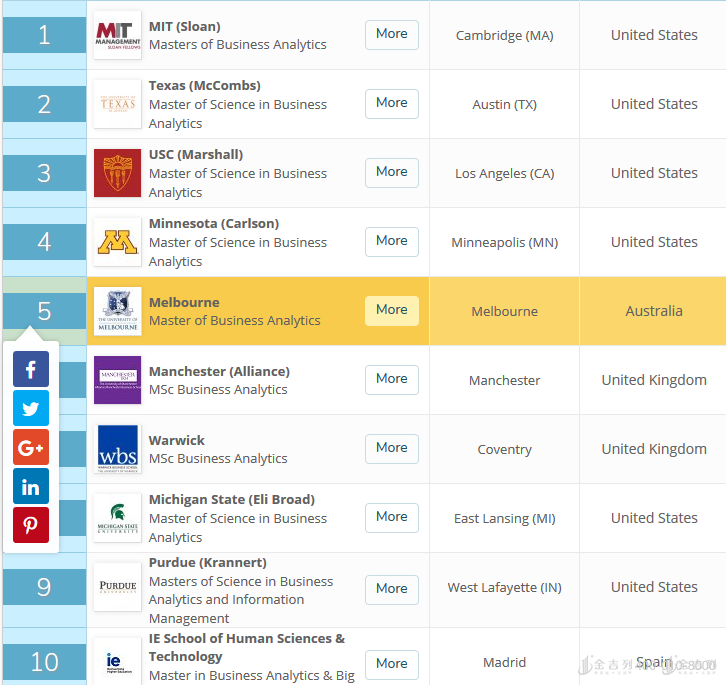Open Manchester (Alliance) school name

(219, 371)
